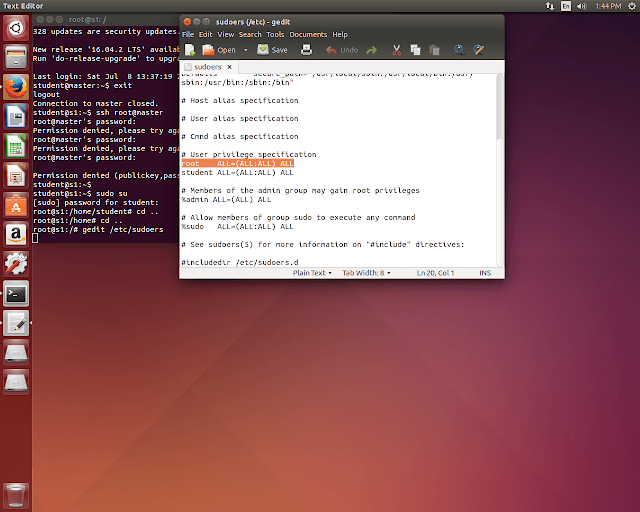Paste from clipboard using toolbar icon

pos(433,49)
